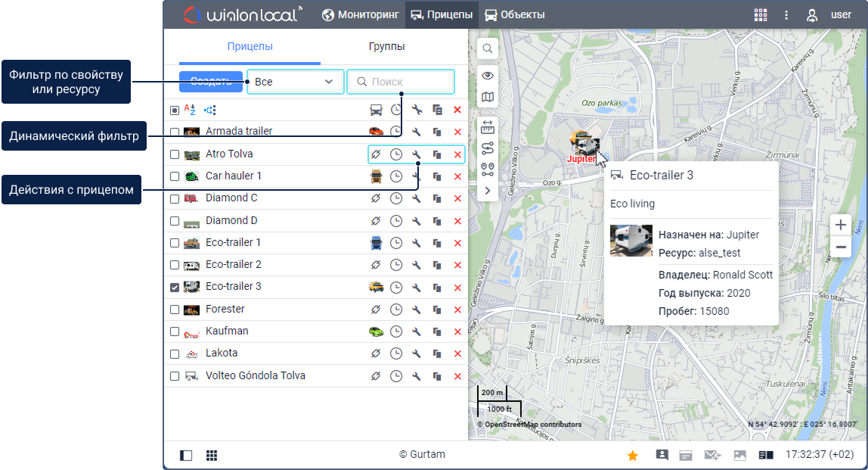868x470 pixels.
Task: Open the 'Все' filter dropdown
Action: tap(295, 82)
